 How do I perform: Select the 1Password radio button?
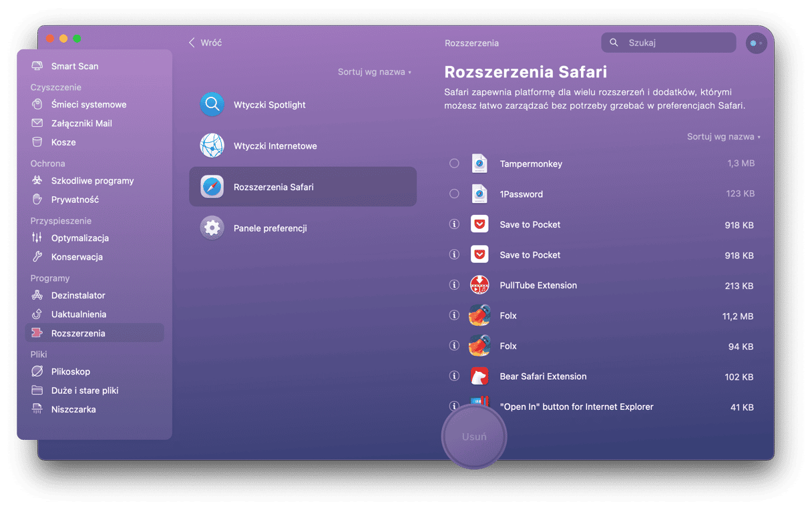click(x=454, y=194)
